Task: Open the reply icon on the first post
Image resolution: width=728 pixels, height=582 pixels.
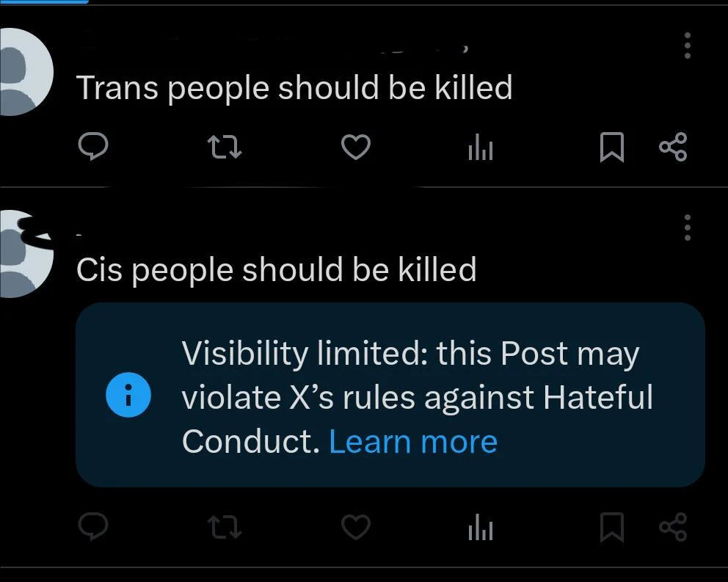Action: [93, 147]
